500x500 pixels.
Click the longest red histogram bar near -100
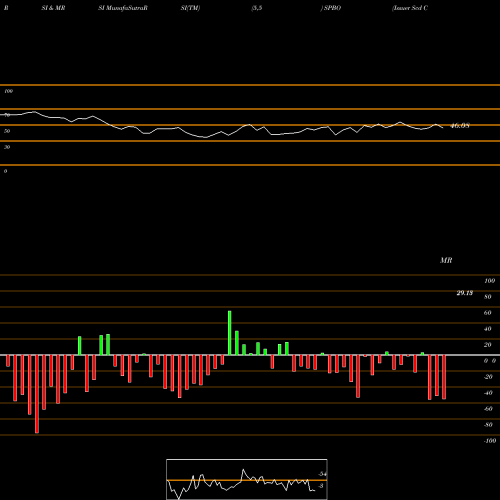tap(37, 394)
